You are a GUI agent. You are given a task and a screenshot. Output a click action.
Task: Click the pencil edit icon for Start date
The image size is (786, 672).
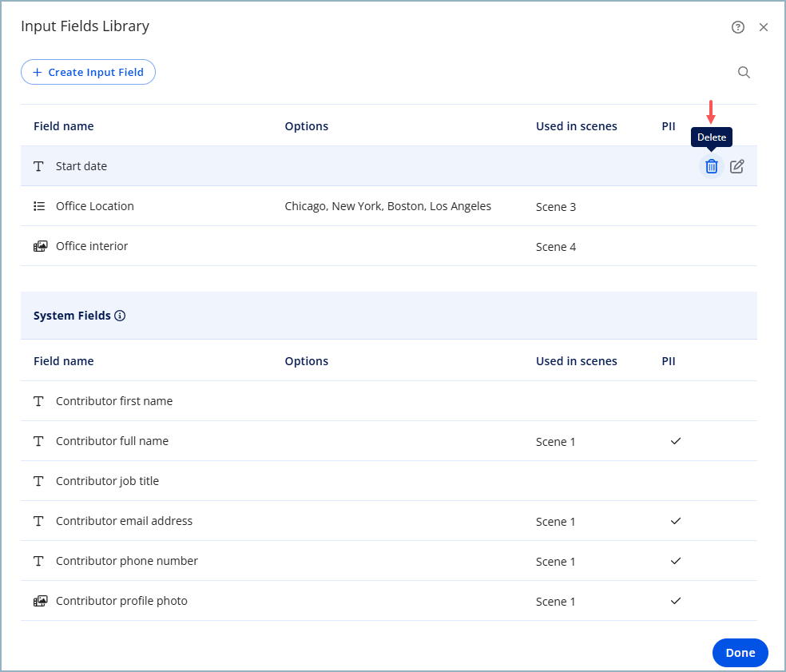point(737,166)
